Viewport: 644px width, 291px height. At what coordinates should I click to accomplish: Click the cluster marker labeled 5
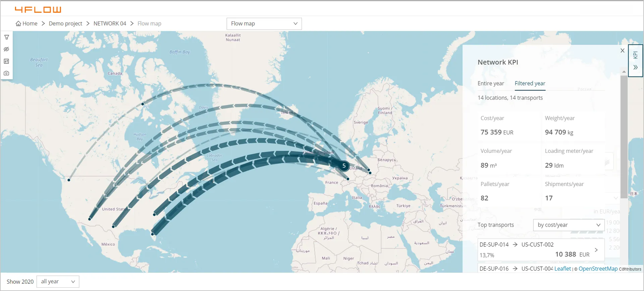(344, 166)
